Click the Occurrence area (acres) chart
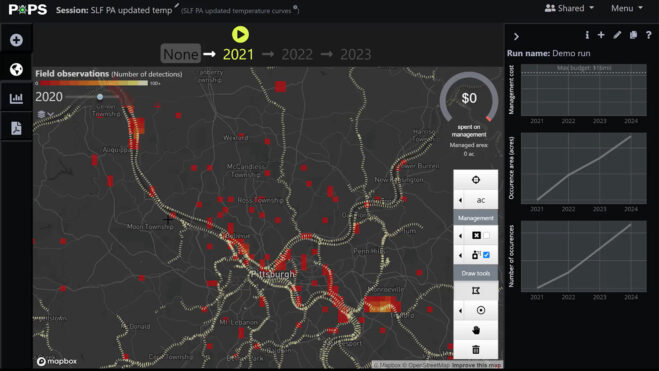659x371 pixels. pyautogui.click(x=583, y=168)
